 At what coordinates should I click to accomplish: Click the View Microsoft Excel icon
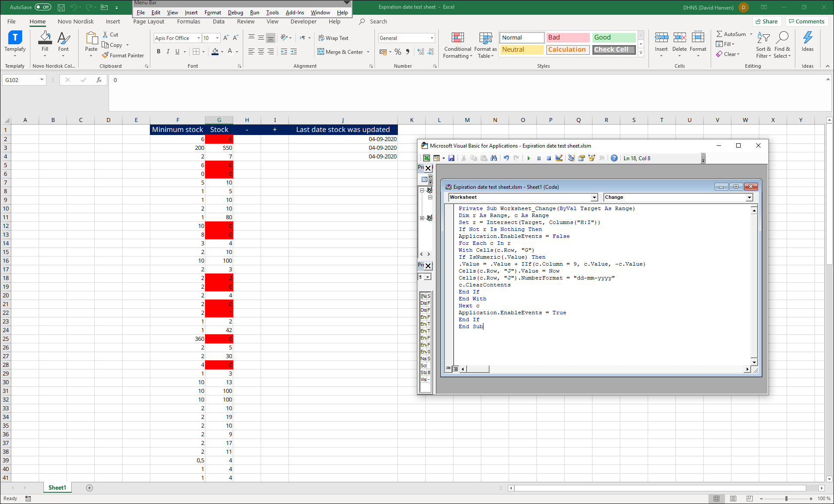click(427, 158)
